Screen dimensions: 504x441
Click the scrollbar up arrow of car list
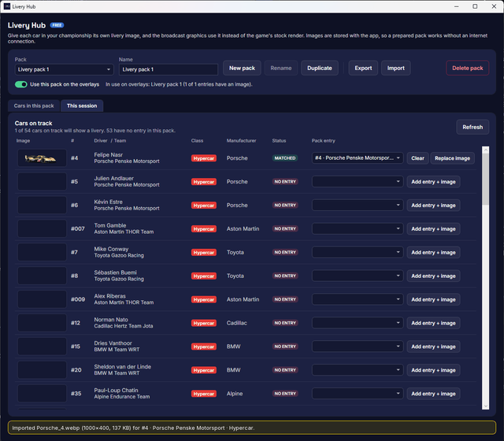[x=485, y=150]
